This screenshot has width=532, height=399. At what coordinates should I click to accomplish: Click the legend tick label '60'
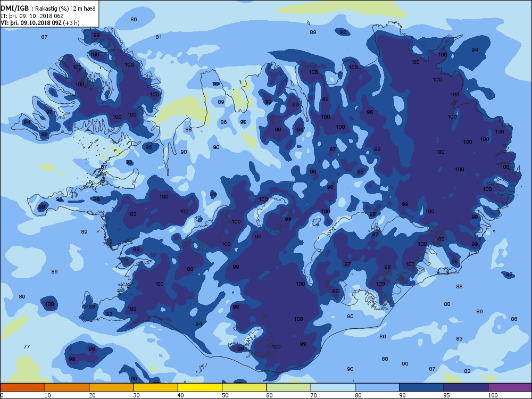click(x=269, y=395)
